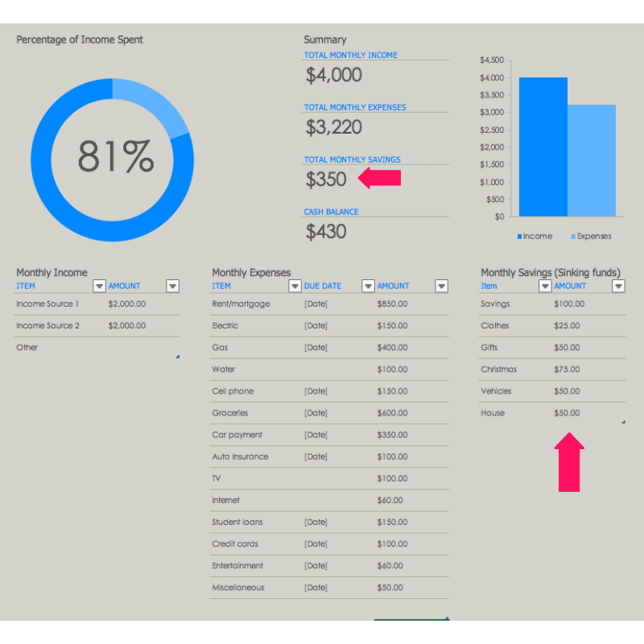Select the Student loans cell
644x644 pixels.
coord(237,522)
